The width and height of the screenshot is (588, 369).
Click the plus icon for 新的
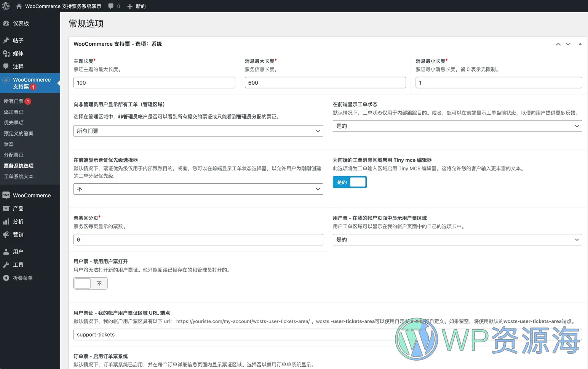click(x=130, y=6)
